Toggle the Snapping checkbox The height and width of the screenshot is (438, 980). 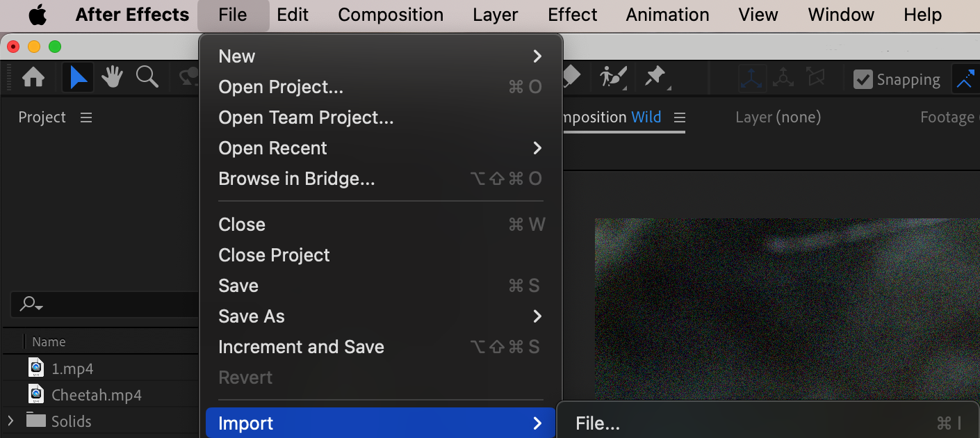863,79
